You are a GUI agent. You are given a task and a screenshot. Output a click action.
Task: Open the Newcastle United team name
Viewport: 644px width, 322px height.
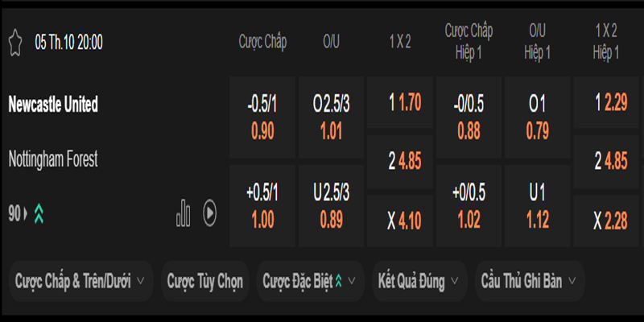[x=53, y=104]
